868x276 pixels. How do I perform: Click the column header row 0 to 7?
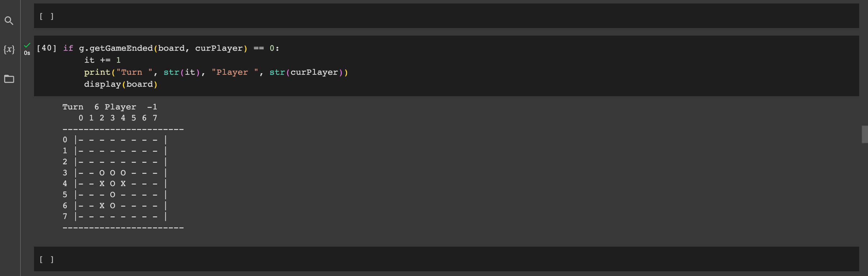click(118, 118)
